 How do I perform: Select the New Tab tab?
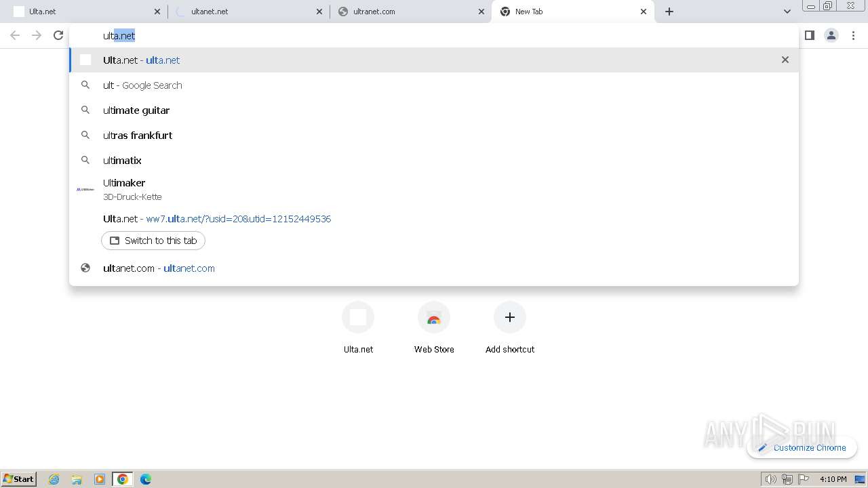pyautogui.click(x=573, y=12)
